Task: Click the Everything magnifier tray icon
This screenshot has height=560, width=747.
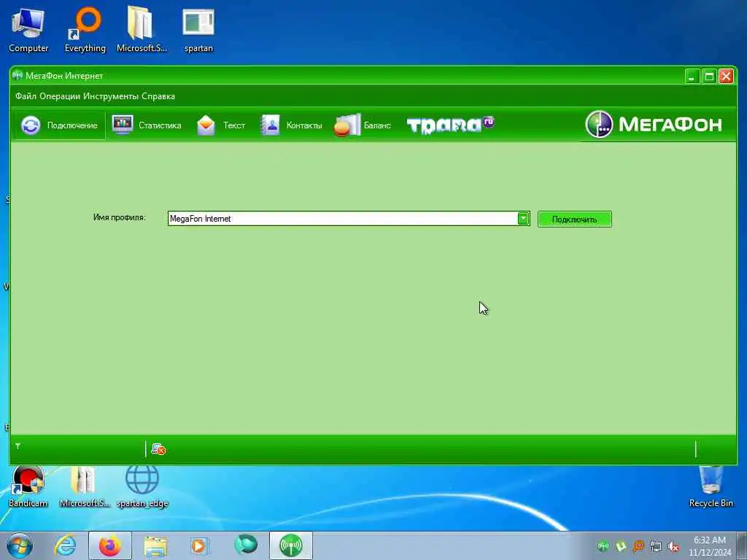Action: pos(638,546)
